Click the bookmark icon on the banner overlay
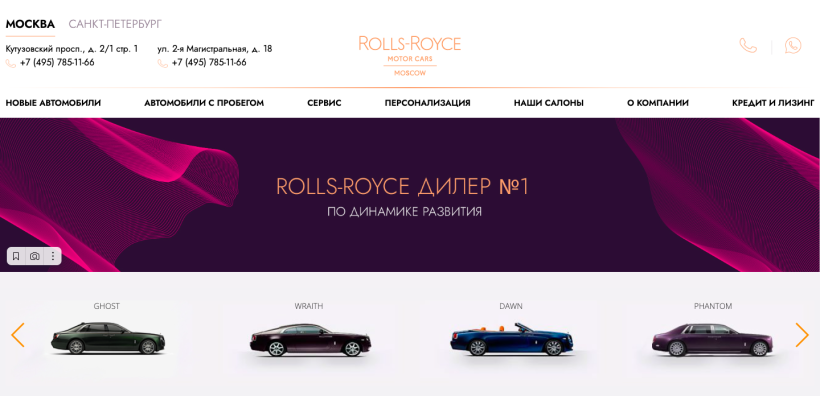The width and height of the screenshot is (820, 396). click(16, 256)
